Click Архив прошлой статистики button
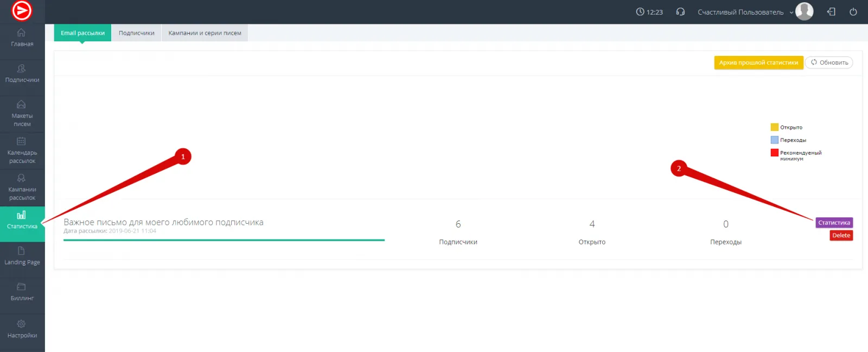This screenshot has width=868, height=352. pos(758,62)
